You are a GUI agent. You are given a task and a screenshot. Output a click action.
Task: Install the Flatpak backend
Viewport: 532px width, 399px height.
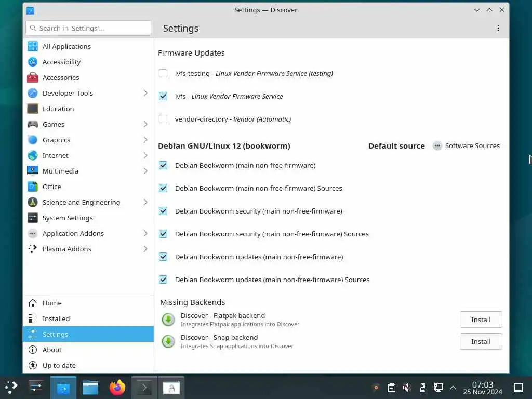(x=481, y=320)
